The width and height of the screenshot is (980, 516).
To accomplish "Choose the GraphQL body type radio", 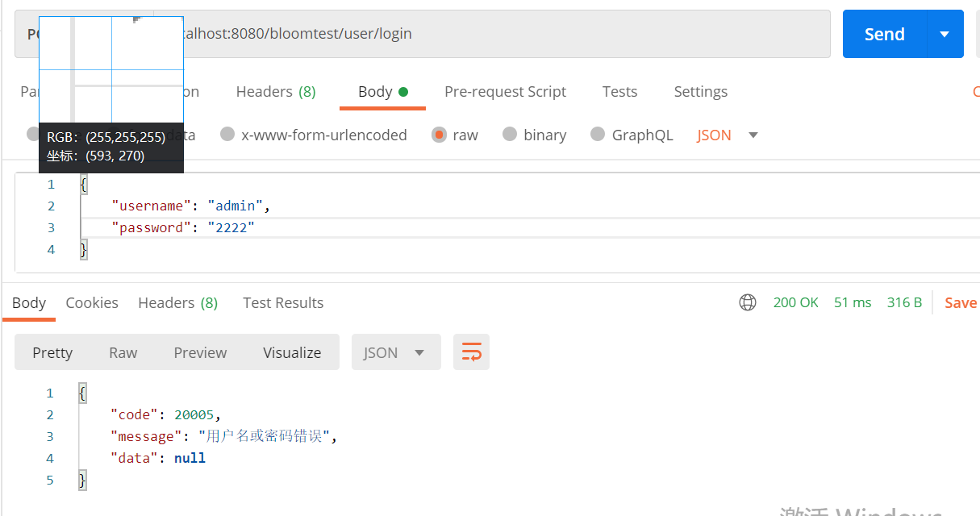I will tap(598, 135).
